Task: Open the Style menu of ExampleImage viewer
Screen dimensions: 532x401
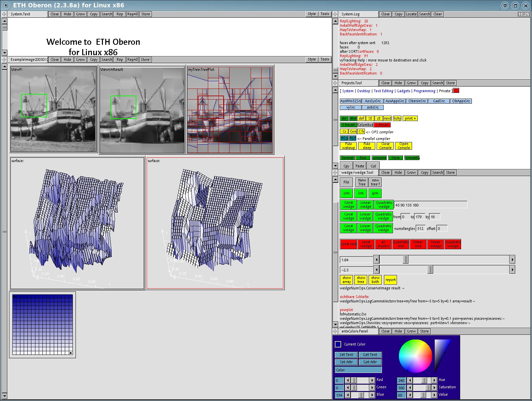Action: (x=312, y=59)
